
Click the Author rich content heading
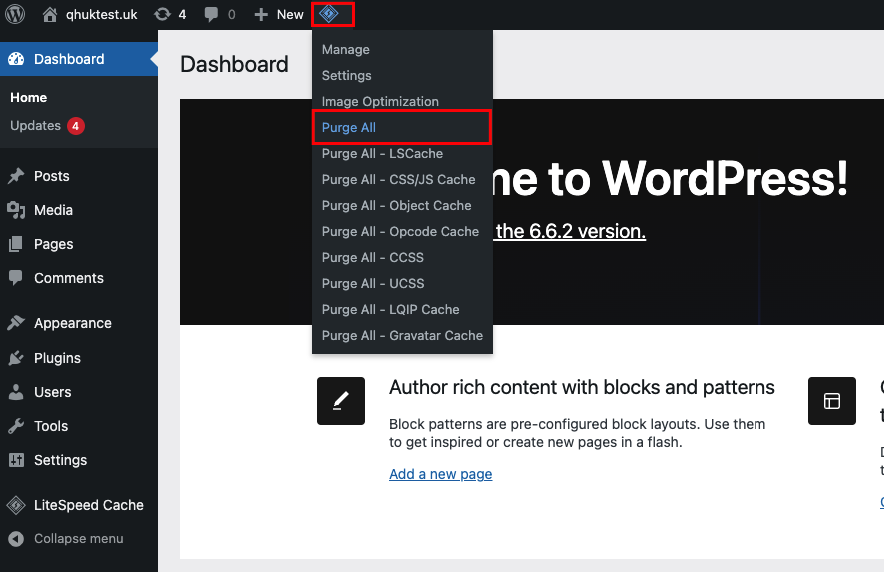coord(581,387)
